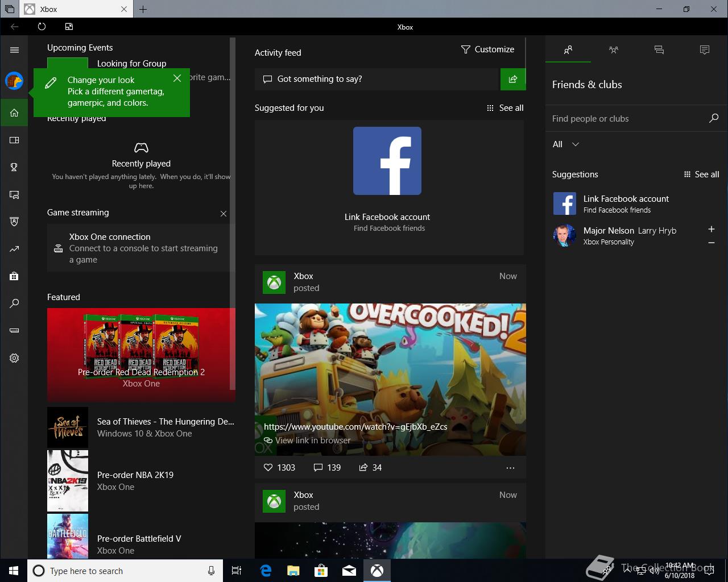
Task: Click Looking for Group event
Action: tap(132, 64)
